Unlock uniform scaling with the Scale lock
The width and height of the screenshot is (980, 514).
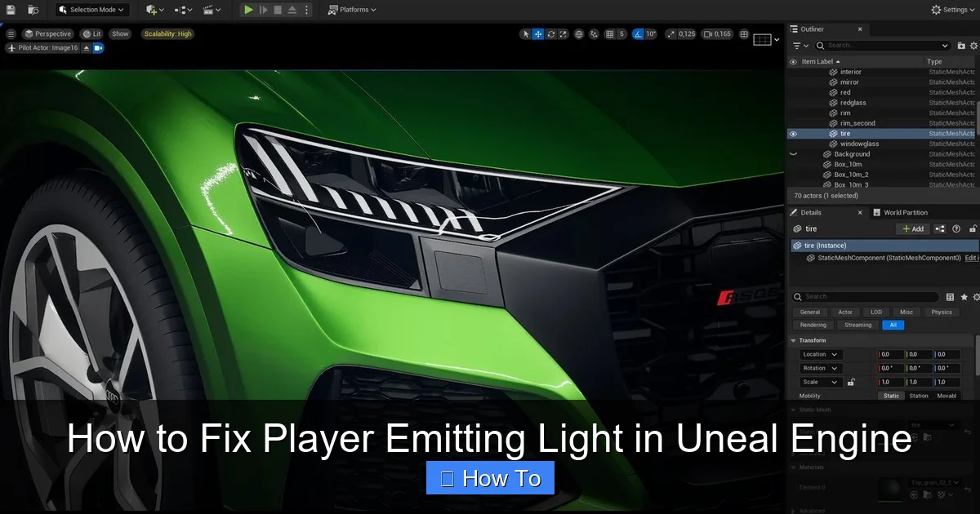click(853, 382)
